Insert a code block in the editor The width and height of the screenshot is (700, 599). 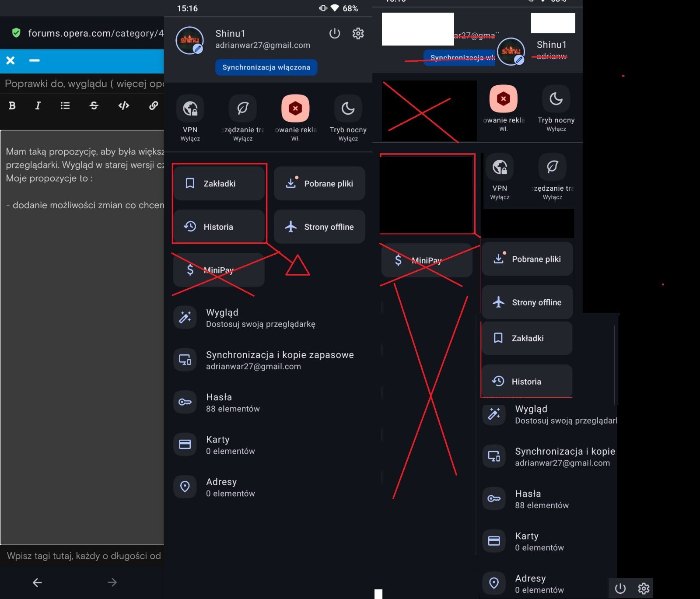click(x=124, y=105)
